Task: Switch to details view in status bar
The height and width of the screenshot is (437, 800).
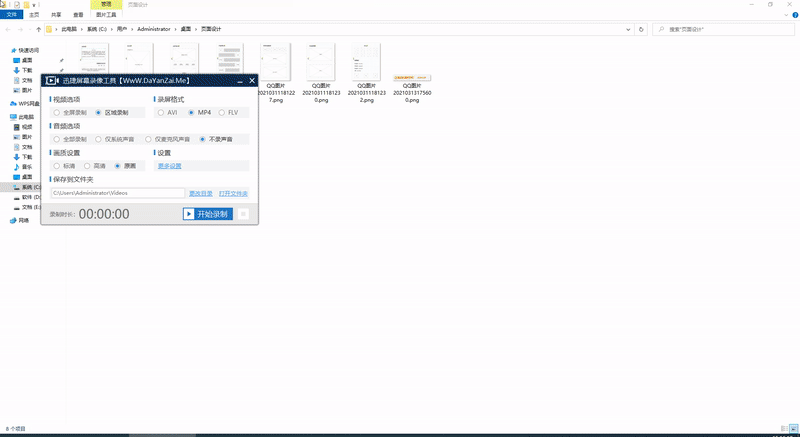Action: click(x=784, y=429)
